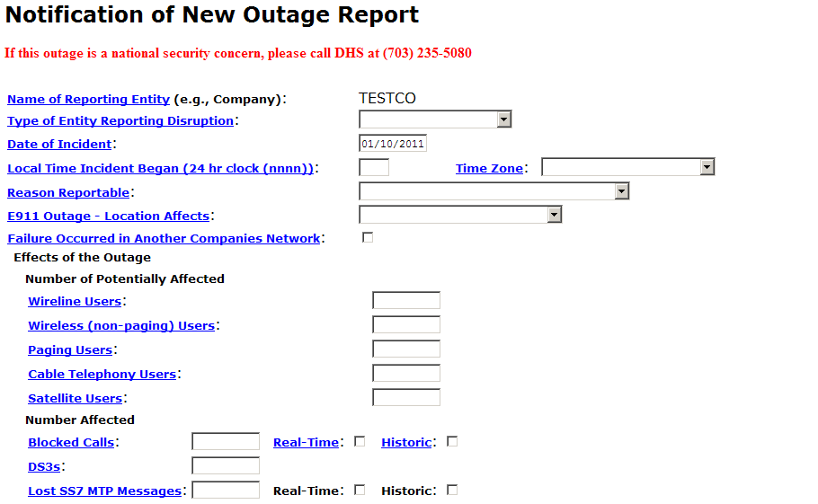818x504 pixels.
Task: Open the DS3s link
Action: tap(44, 467)
